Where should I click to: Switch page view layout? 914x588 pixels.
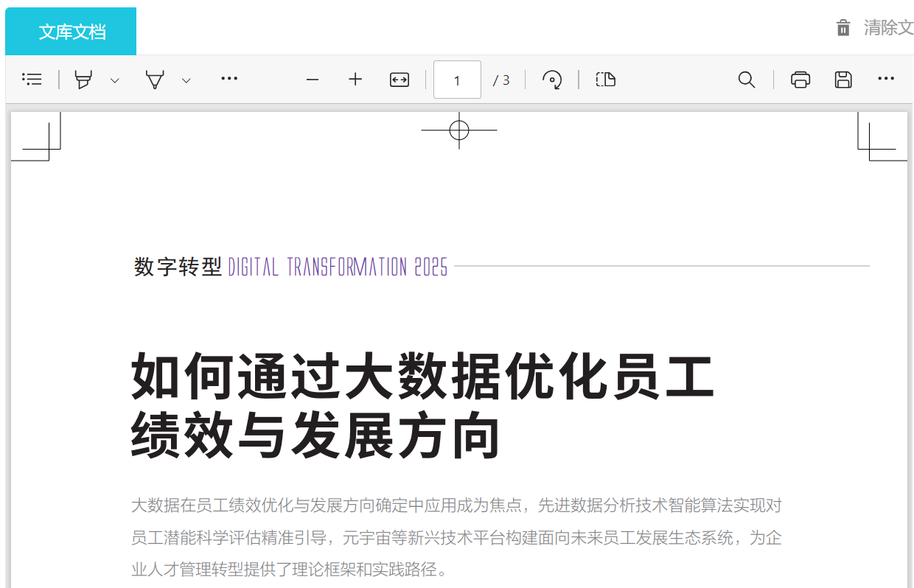click(x=606, y=80)
